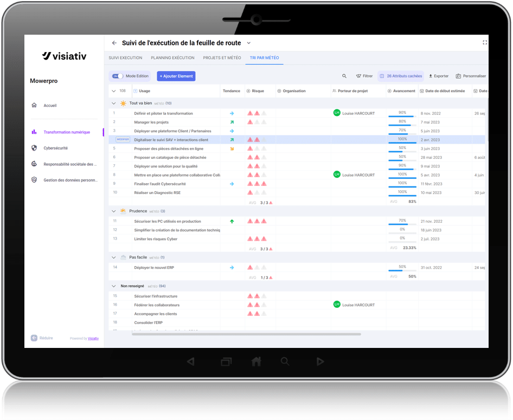Click the Exporter button

[439, 76]
